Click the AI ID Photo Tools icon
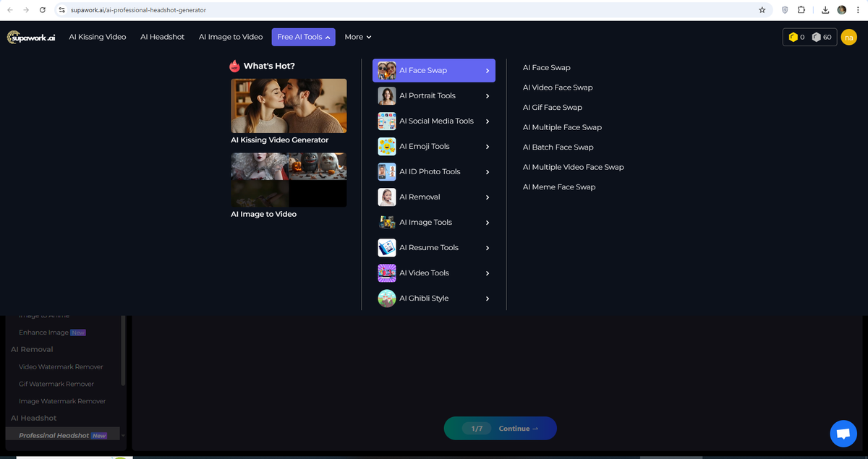 387,171
